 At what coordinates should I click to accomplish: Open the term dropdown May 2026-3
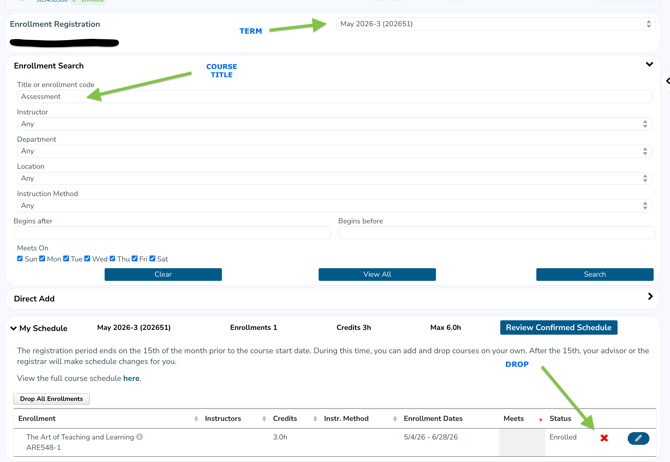[x=494, y=24]
